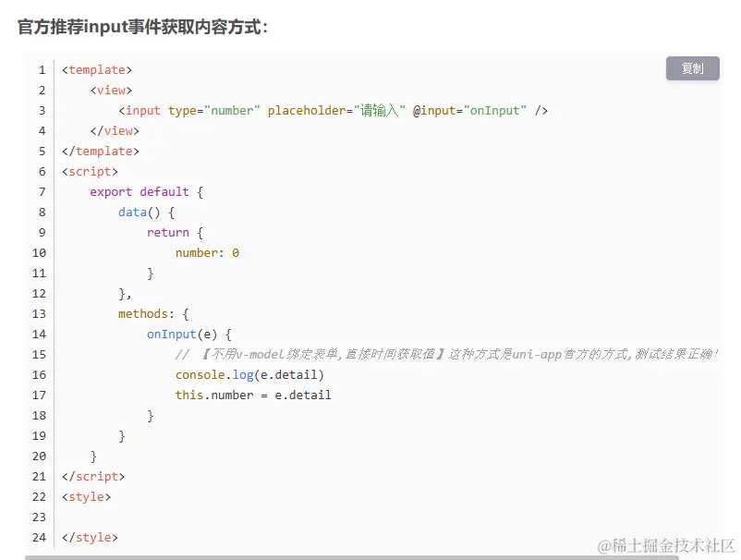Click the 'onInput(e) {' code line
This screenshot has height=560, width=741.
click(189, 335)
